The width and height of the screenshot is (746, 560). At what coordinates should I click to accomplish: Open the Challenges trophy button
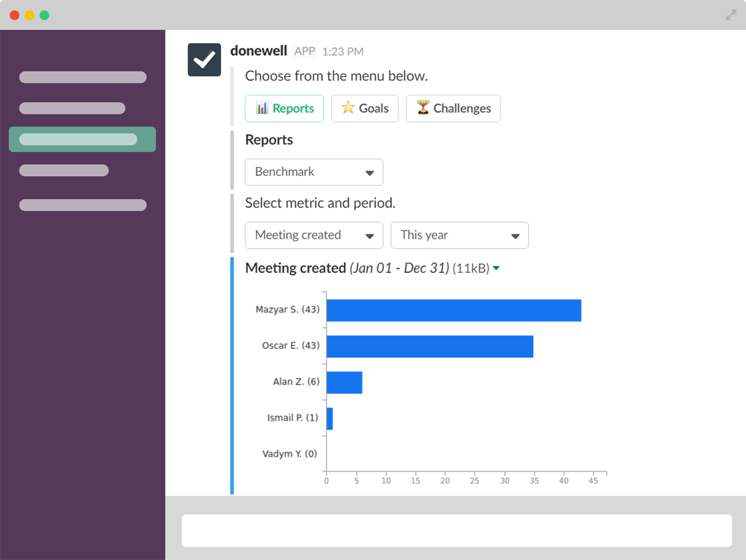point(453,108)
